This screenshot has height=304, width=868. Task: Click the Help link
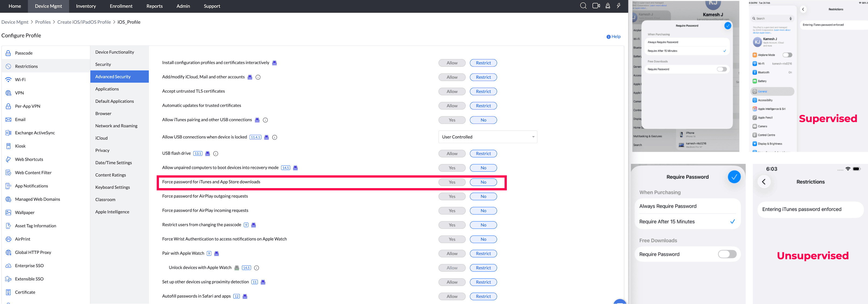613,36
